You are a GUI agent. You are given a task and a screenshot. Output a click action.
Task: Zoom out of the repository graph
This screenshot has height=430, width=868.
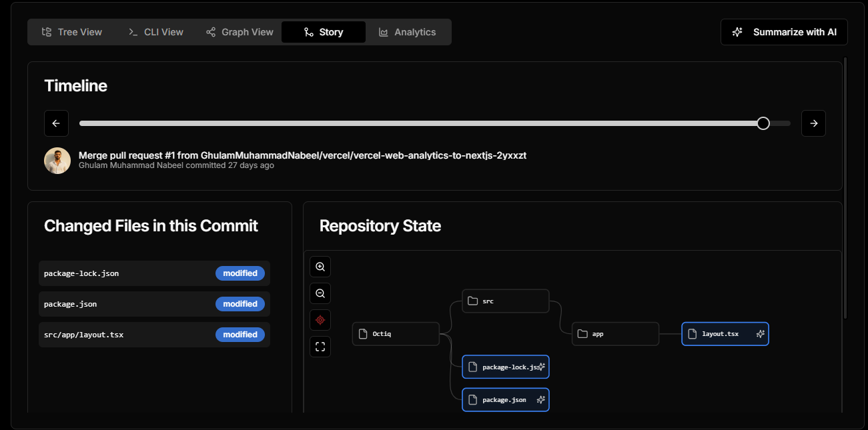click(320, 293)
